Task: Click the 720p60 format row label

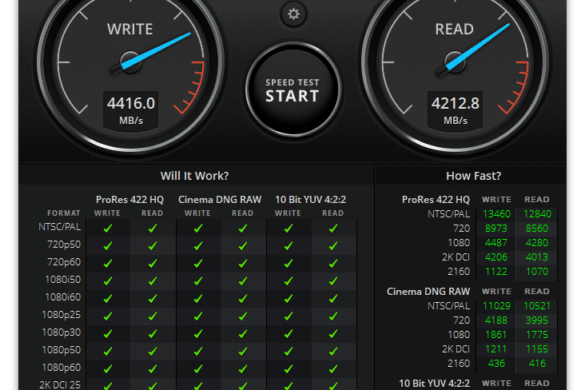Action: click(x=64, y=262)
